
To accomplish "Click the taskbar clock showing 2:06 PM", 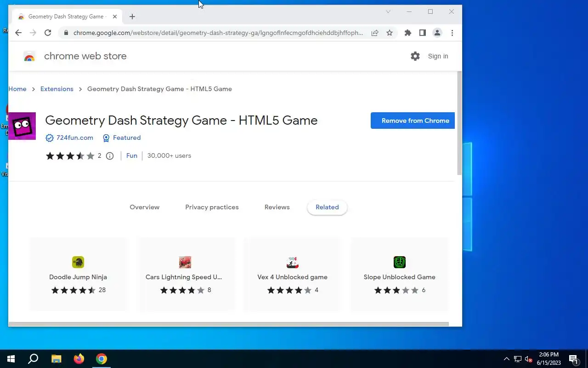I will tap(549, 359).
